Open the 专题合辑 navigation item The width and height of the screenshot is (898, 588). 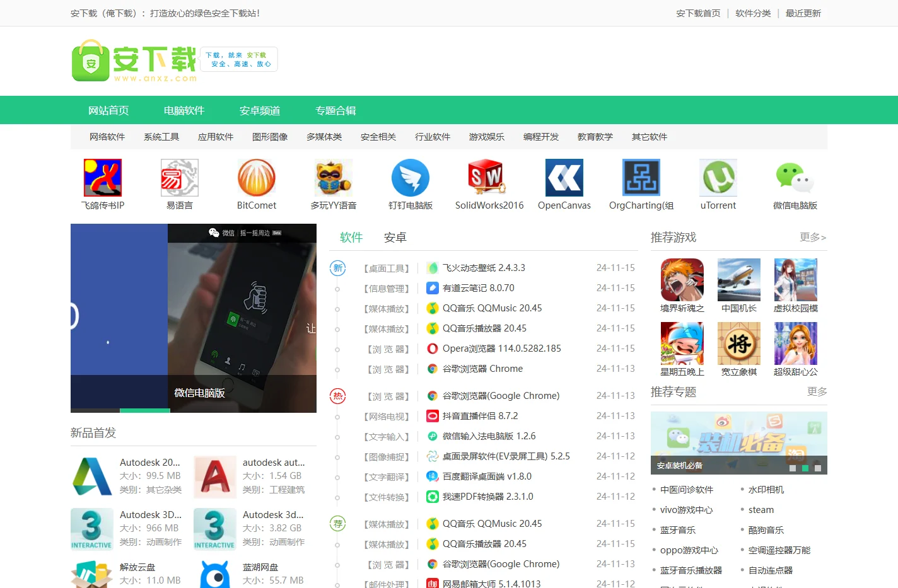[x=335, y=110]
